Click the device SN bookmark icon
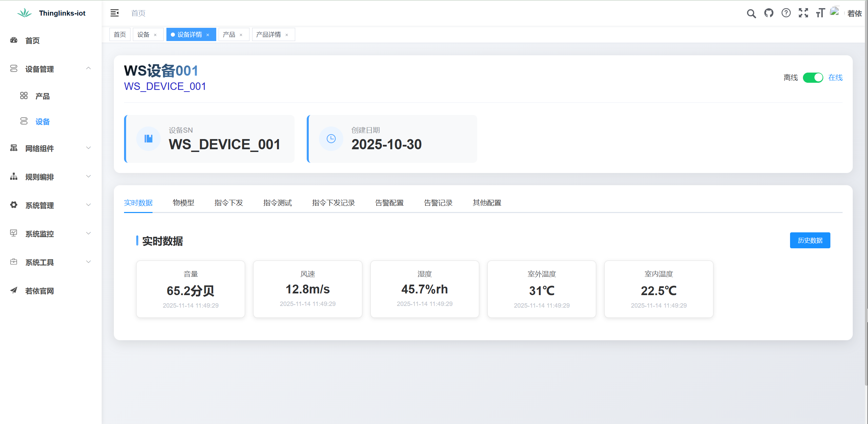Viewport: 868px width, 424px height. (x=148, y=138)
